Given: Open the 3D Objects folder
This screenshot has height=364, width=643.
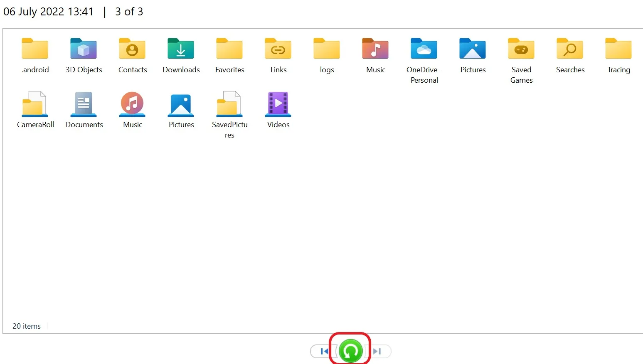Looking at the screenshot, I should 84,54.
